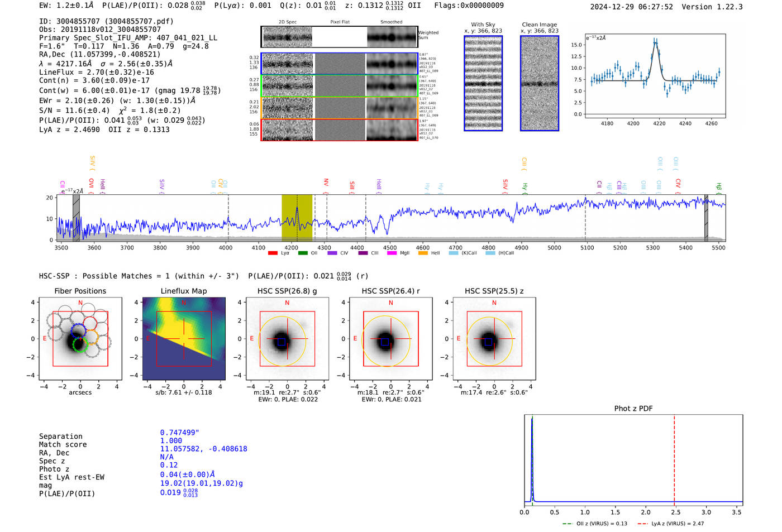Viewport: 782px width, 532px height.
Task: Click the red Lyα legend swatch
Action: [273, 253]
